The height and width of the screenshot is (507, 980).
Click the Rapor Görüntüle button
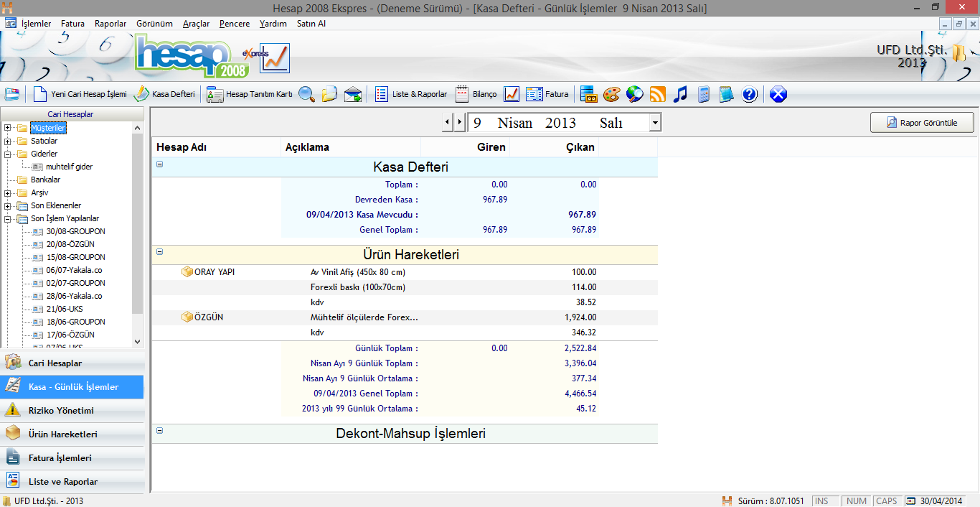click(x=923, y=123)
